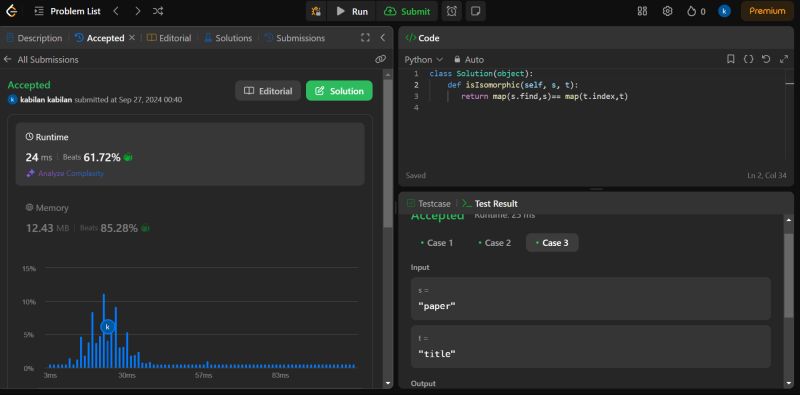The image size is (800, 395).
Task: Click the debugger bug icon
Action: (316, 11)
